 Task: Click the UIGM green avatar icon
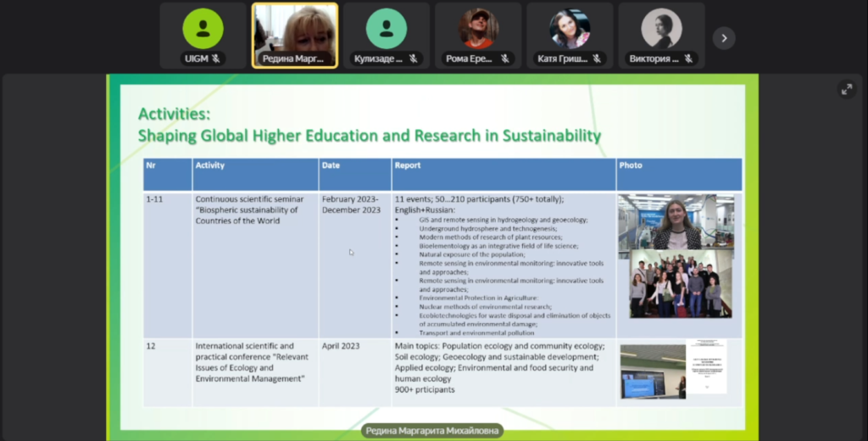[203, 28]
